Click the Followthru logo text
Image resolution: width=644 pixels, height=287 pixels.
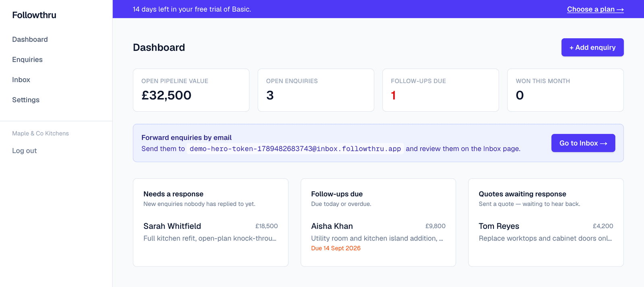click(34, 15)
